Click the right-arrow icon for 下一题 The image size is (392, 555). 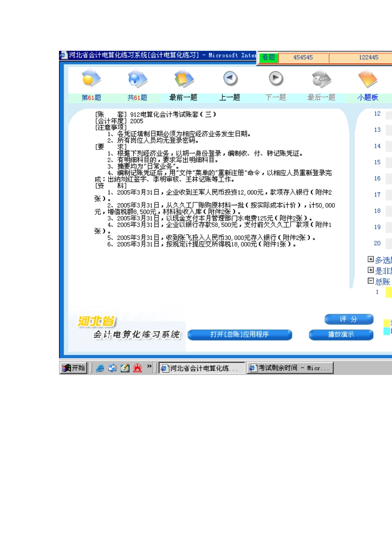tap(276, 78)
